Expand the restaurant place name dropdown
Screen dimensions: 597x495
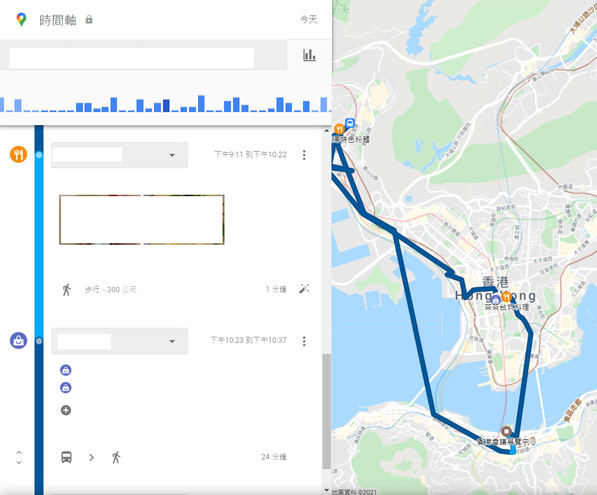(x=172, y=155)
